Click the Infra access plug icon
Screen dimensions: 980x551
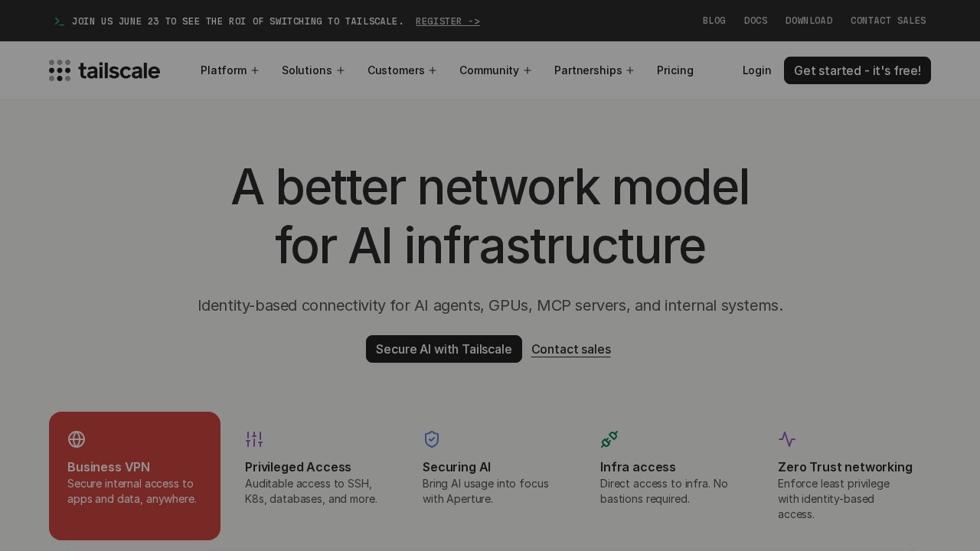609,439
